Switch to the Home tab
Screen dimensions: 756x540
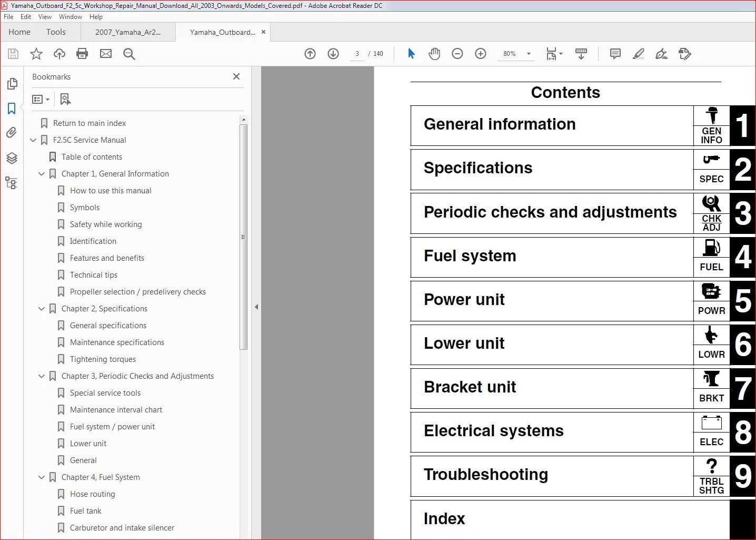(19, 32)
